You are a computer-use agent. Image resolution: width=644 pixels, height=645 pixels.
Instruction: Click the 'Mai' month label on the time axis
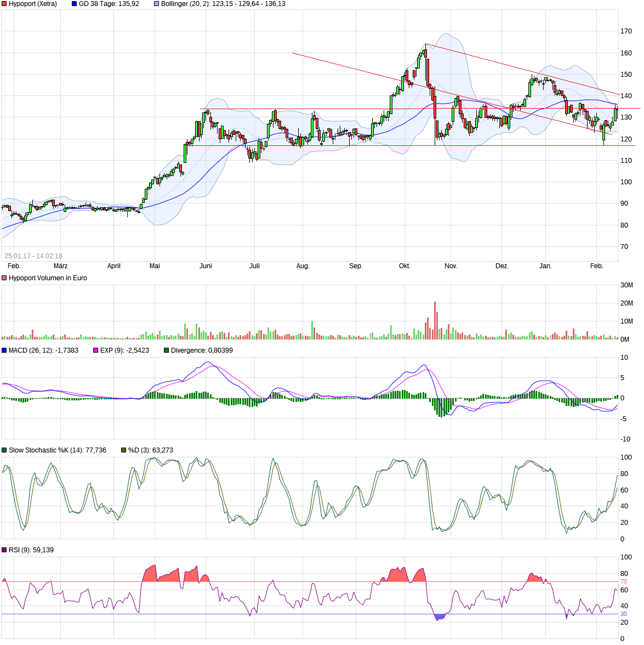155,266
